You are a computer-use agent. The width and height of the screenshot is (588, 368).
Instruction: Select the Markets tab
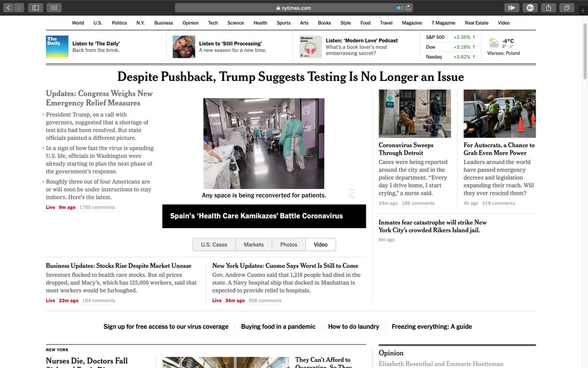tap(254, 244)
